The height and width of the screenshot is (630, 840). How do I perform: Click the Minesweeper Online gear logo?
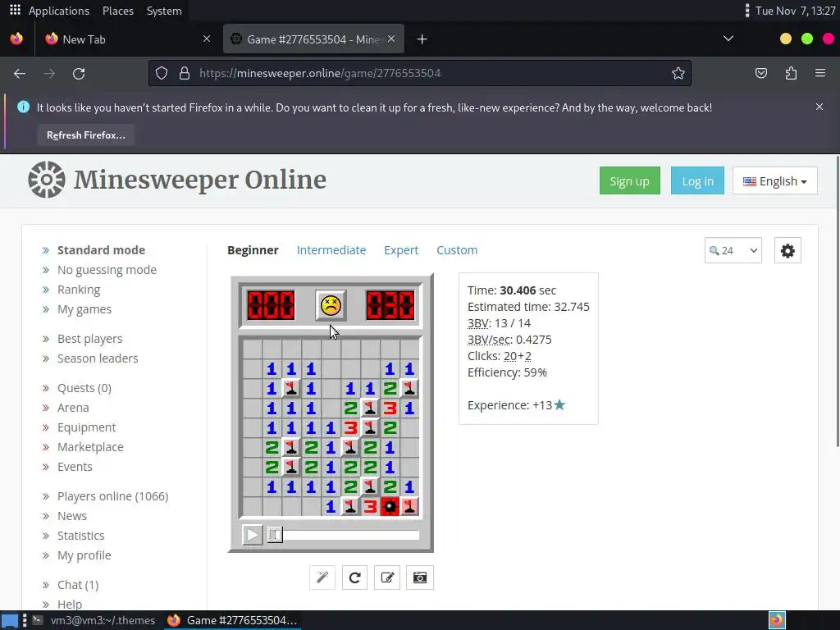[x=47, y=180]
